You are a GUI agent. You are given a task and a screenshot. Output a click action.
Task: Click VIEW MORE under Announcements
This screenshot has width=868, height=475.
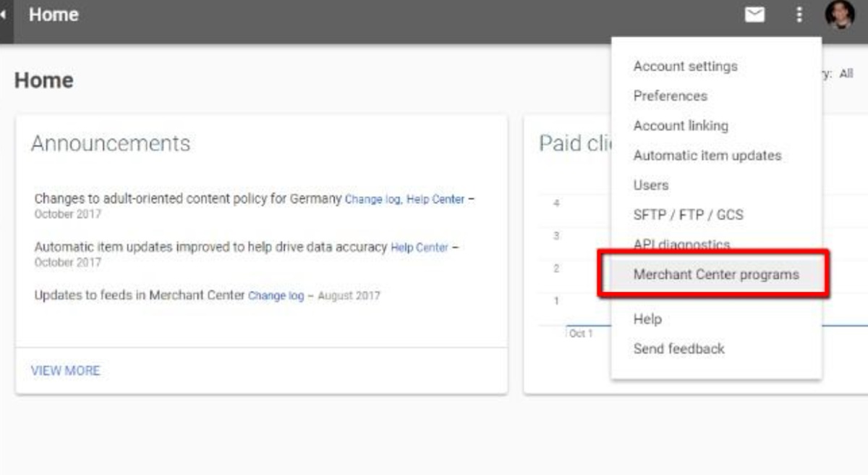[x=65, y=371]
